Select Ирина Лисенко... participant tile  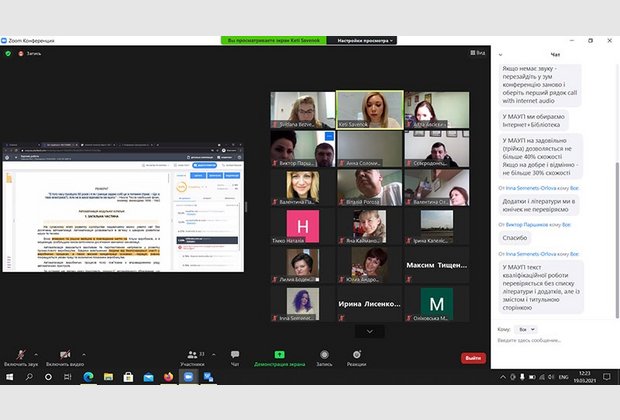click(x=370, y=304)
